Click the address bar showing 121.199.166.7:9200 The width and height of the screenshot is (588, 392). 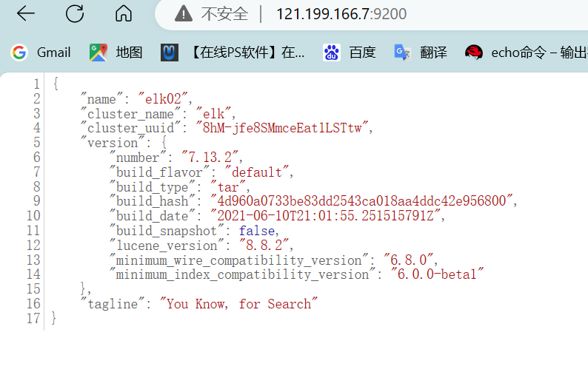[x=341, y=14]
